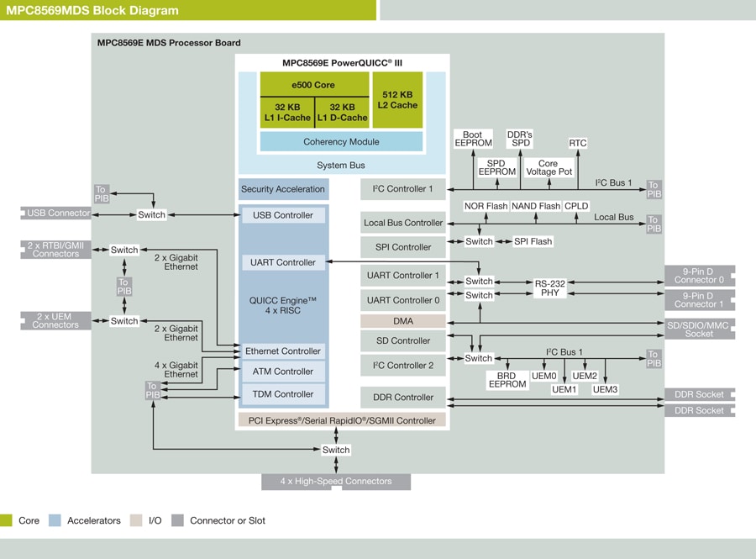Image resolution: width=756 pixels, height=559 pixels.
Task: Expand the Local Bus Controller block
Action: point(402,223)
